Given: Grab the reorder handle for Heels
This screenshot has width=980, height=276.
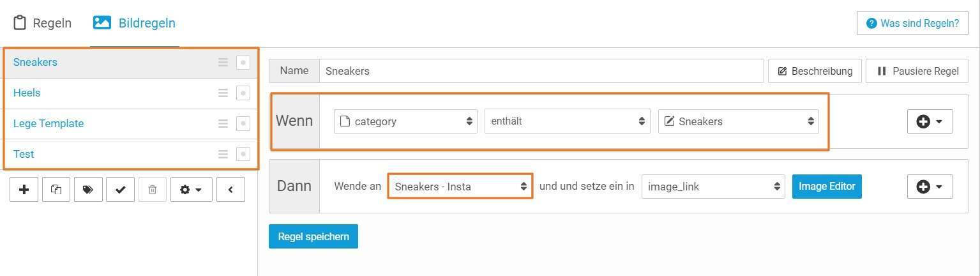Looking at the screenshot, I should click(223, 93).
